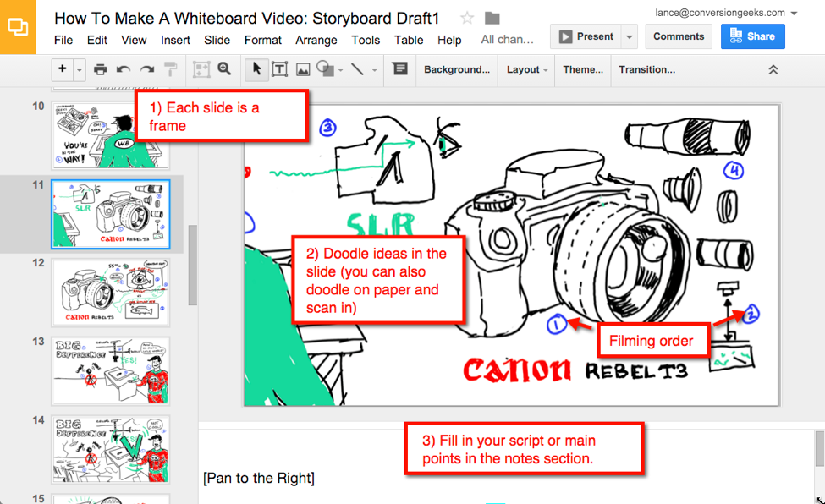The width and height of the screenshot is (825, 504).
Task: Star this presentation
Action: (465, 16)
